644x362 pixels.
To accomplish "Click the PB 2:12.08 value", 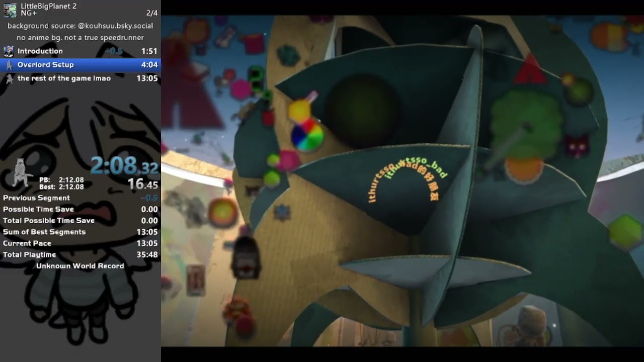I will pos(71,180).
